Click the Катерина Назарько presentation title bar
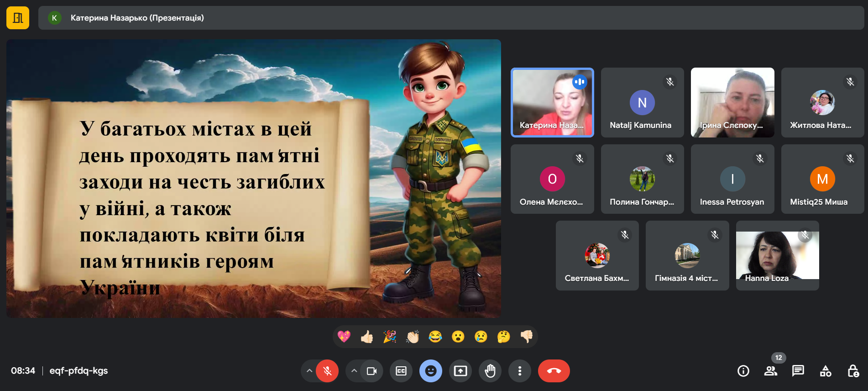This screenshot has width=868, height=391. (x=137, y=18)
